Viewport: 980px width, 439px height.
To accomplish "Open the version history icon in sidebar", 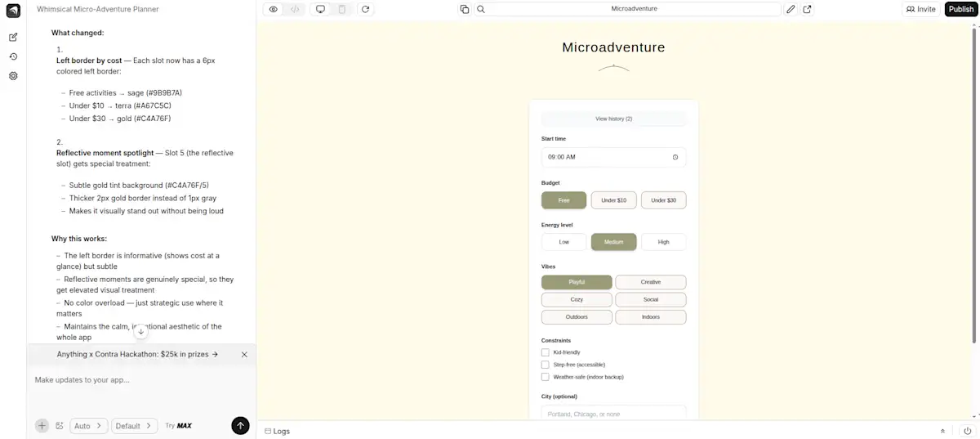I will click(x=13, y=56).
